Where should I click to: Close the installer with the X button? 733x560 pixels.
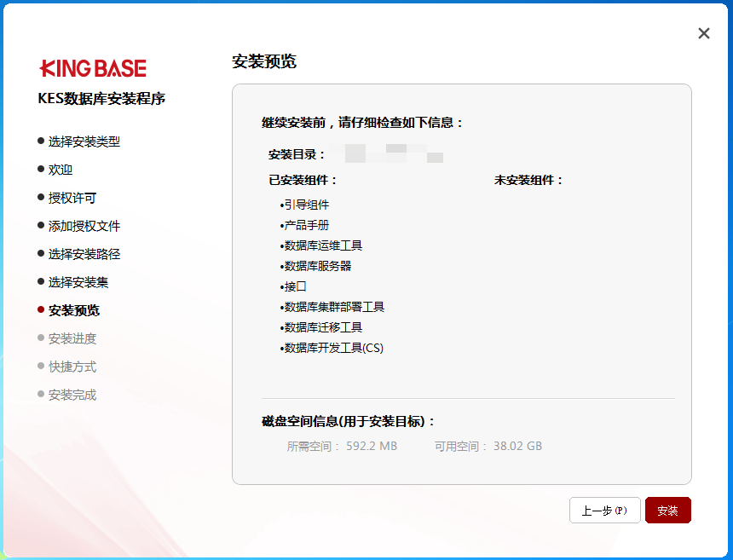pyautogui.click(x=703, y=33)
